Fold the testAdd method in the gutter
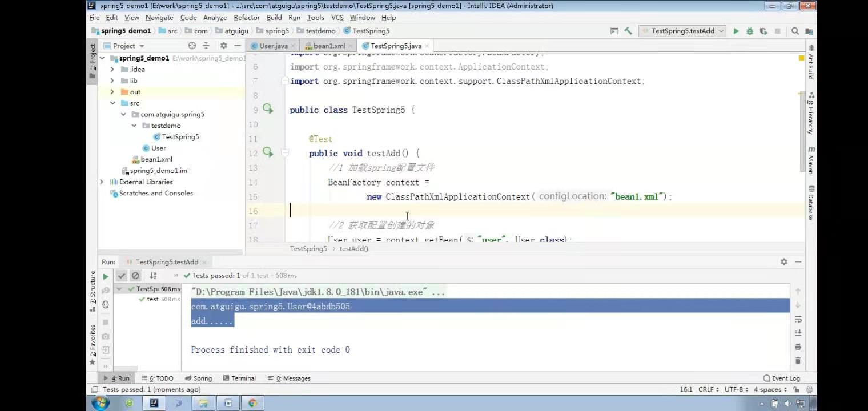868x411 pixels. click(x=286, y=153)
